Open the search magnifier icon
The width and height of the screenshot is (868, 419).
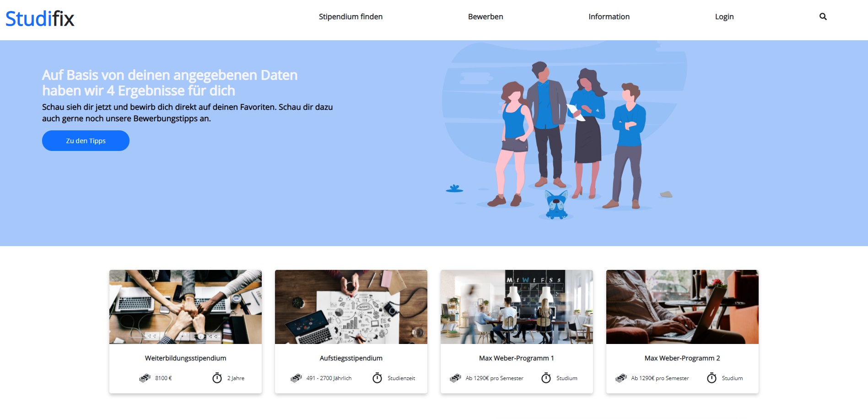pyautogui.click(x=823, y=16)
